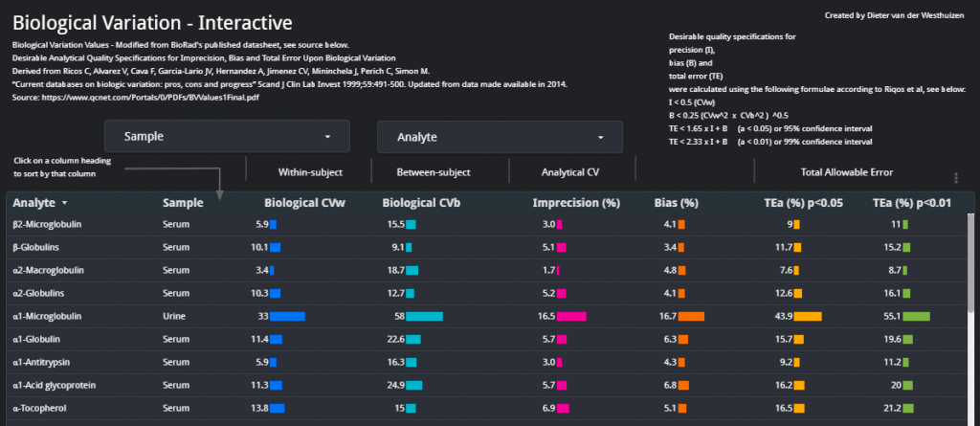Click the sort arrow beside Analyte header

(64, 203)
